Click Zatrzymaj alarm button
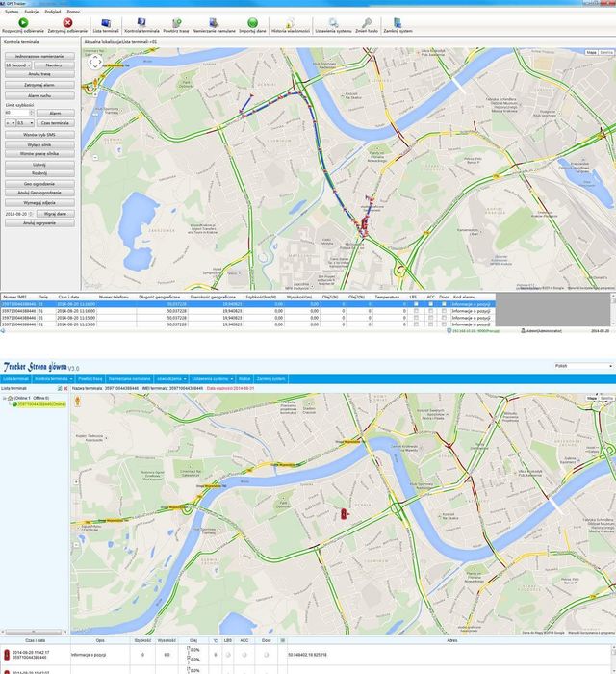The width and height of the screenshot is (616, 674). (39, 85)
